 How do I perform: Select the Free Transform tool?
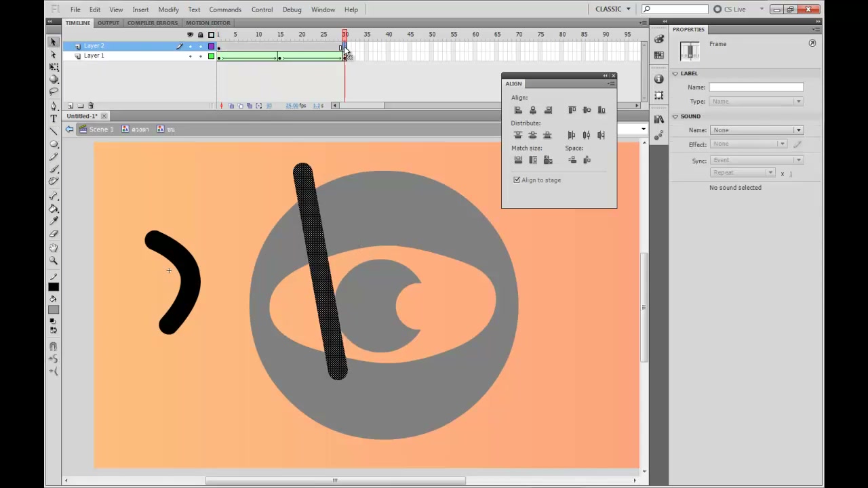54,67
